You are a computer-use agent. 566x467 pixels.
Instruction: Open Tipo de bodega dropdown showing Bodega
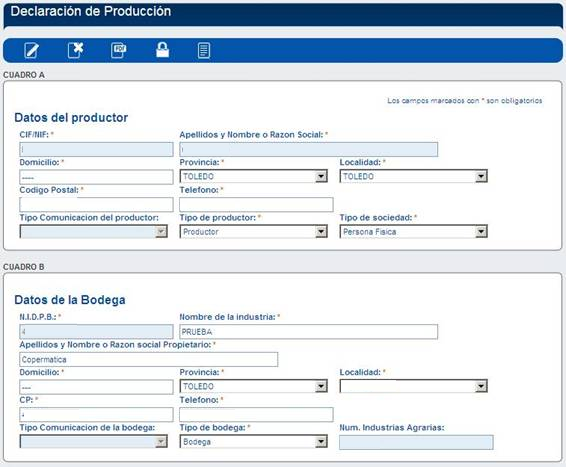click(x=254, y=441)
